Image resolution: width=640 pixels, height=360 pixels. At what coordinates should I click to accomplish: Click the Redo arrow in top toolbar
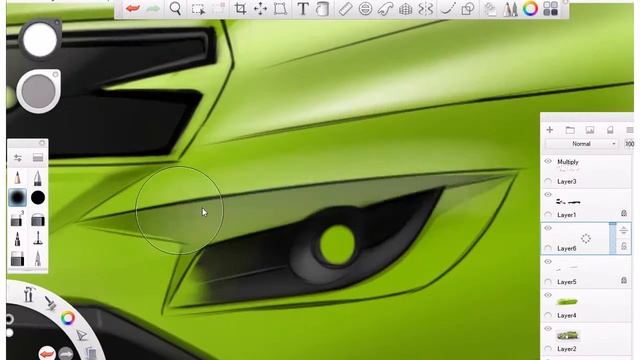(x=153, y=9)
